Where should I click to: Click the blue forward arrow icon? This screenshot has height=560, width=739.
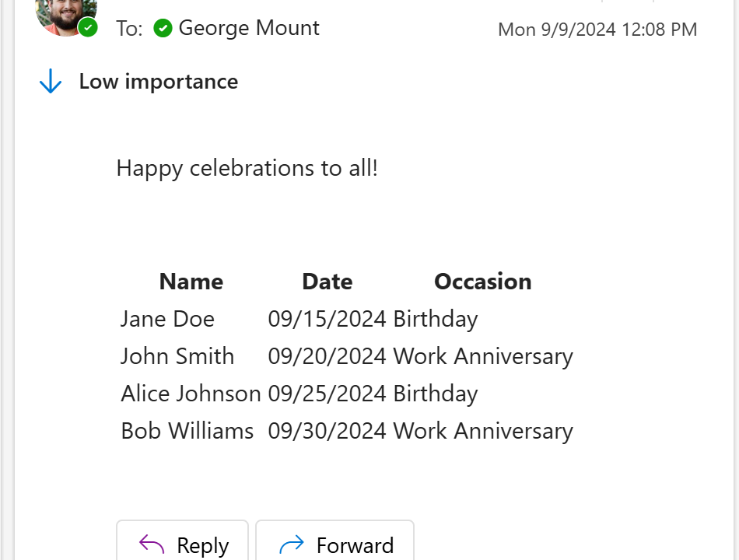(x=291, y=544)
